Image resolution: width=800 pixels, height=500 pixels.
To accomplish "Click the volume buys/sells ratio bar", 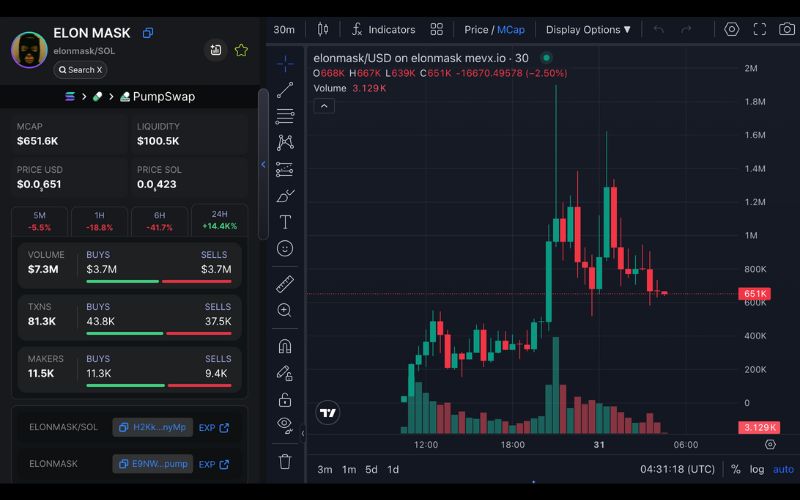I will coord(159,281).
